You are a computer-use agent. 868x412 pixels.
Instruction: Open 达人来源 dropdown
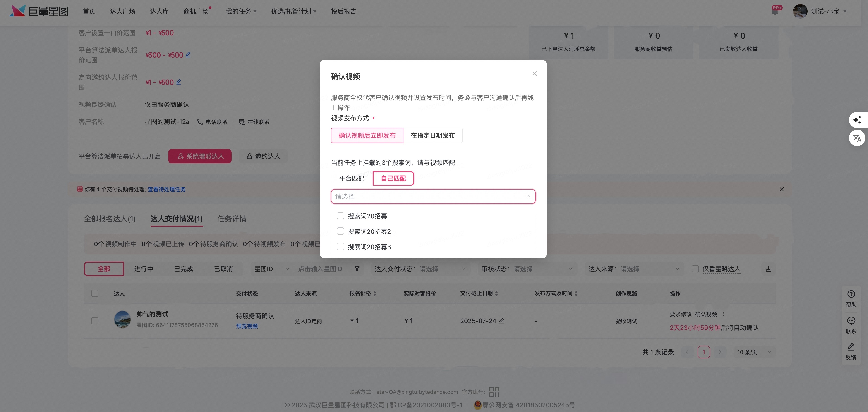coord(634,269)
